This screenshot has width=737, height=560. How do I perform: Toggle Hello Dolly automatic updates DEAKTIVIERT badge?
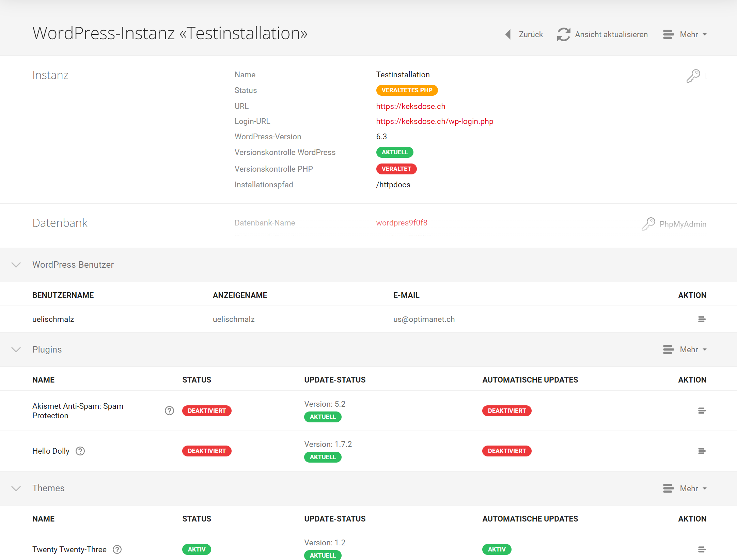pyautogui.click(x=507, y=451)
